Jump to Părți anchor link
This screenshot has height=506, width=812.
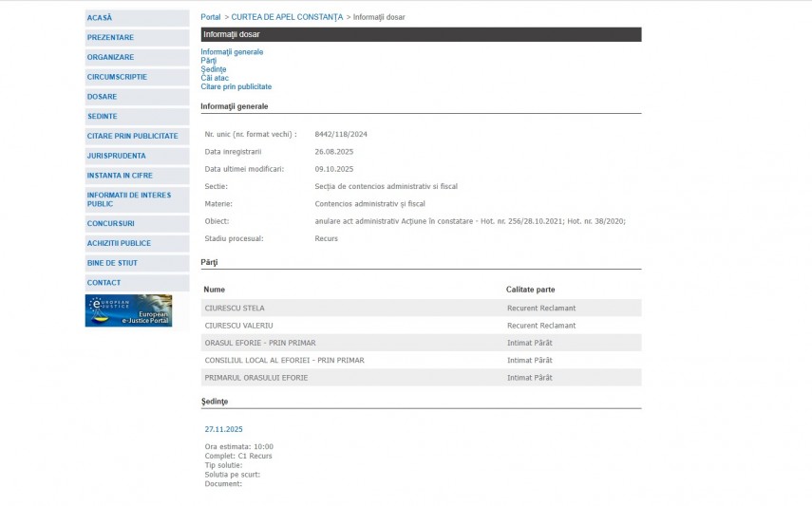pyautogui.click(x=209, y=61)
